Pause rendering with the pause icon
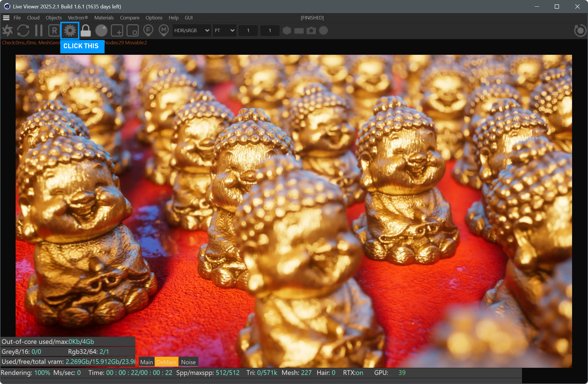Screen dimensions: 588x384 pyautogui.click(x=39, y=30)
